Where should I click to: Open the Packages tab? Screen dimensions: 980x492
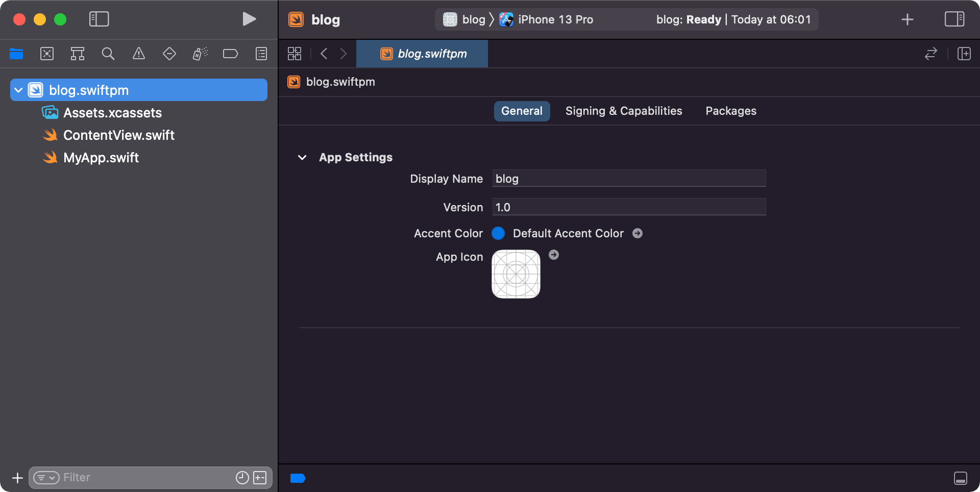point(730,111)
